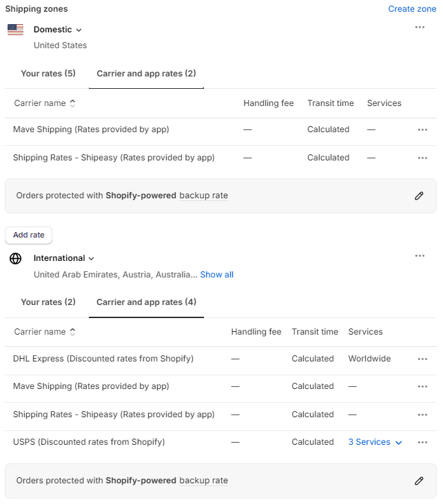Edit International backup rate with pencil icon
Image resolution: width=443 pixels, height=504 pixels.
[x=419, y=481]
